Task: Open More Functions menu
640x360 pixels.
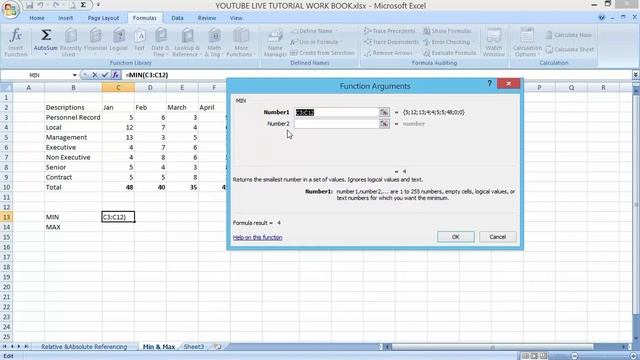Action: (240, 42)
